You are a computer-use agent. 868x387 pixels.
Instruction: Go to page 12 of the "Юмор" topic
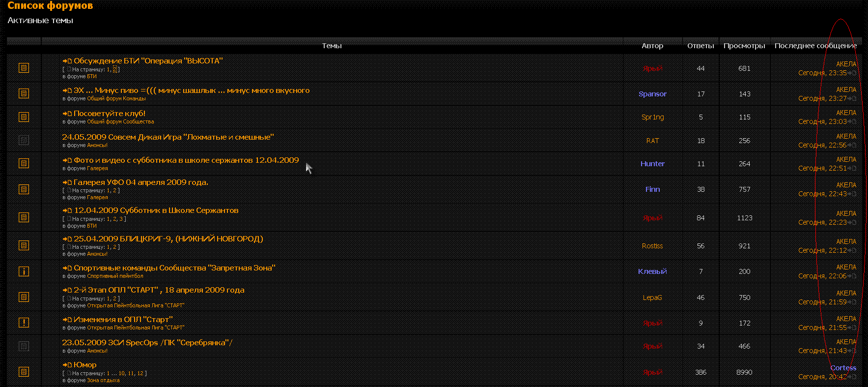click(140, 374)
